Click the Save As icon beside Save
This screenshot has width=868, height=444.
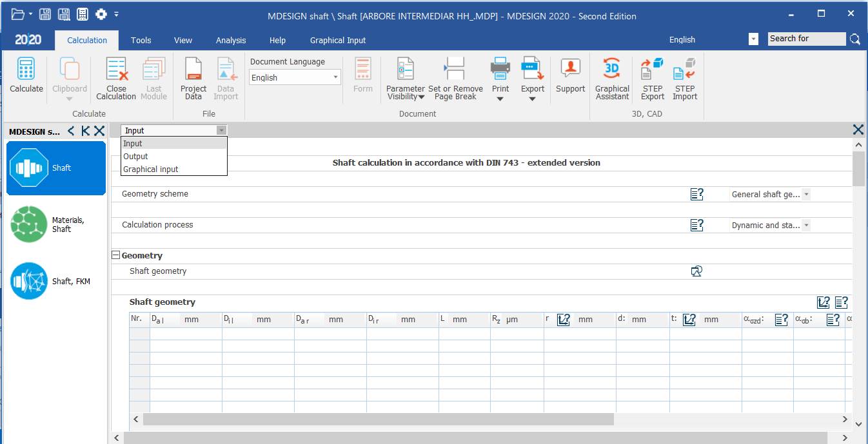63,14
